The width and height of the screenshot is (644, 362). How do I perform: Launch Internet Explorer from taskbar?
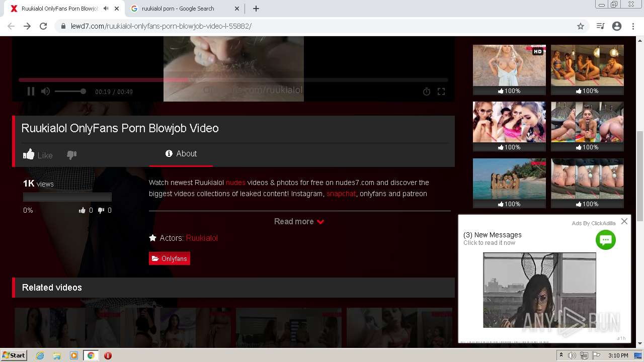(x=40, y=355)
